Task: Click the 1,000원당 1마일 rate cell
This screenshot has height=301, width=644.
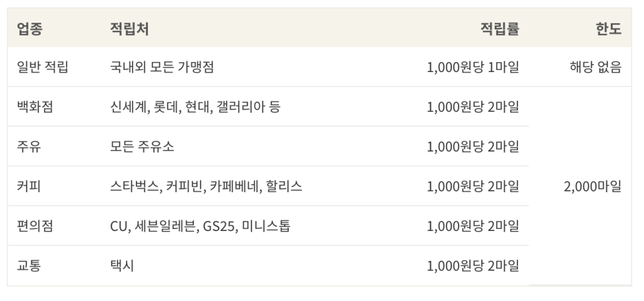Action: (473, 67)
